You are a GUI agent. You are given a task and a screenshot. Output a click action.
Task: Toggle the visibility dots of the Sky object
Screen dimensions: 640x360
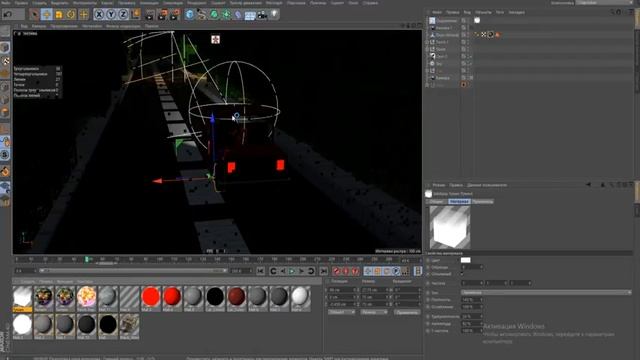[468, 64]
